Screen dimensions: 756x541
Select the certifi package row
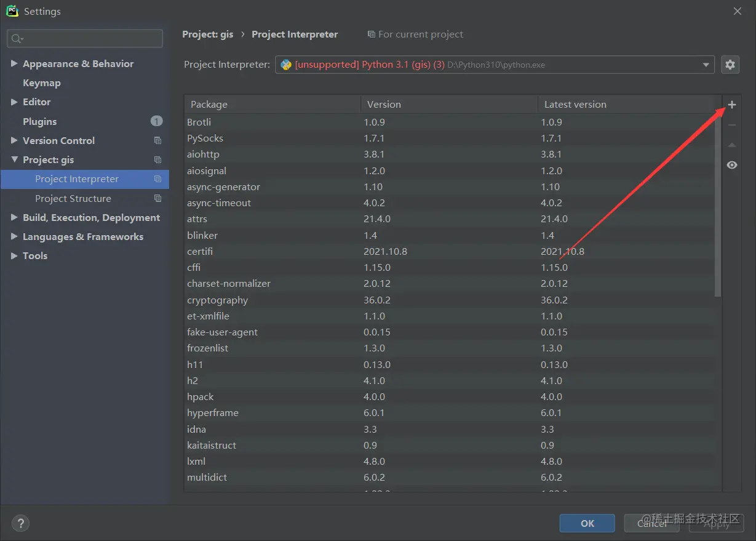(449, 251)
